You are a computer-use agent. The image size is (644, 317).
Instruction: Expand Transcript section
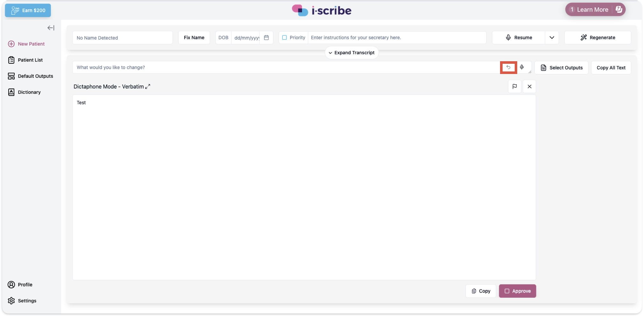pyautogui.click(x=352, y=53)
